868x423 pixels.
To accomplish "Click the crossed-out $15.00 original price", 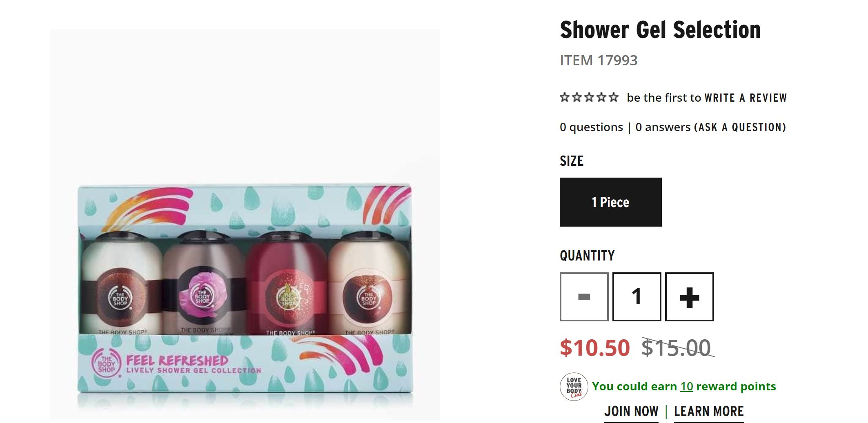I will coord(677,348).
